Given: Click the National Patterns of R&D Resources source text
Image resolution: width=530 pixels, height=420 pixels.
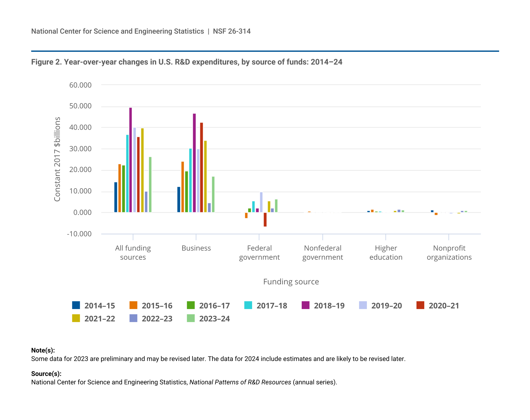Looking at the screenshot, I should [x=240, y=382].
